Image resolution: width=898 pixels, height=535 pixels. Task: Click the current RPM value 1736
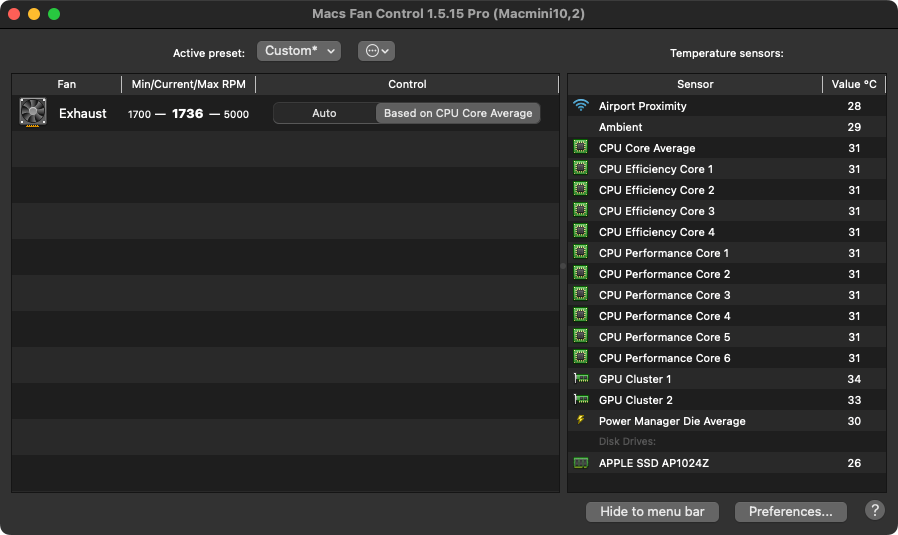pos(187,113)
